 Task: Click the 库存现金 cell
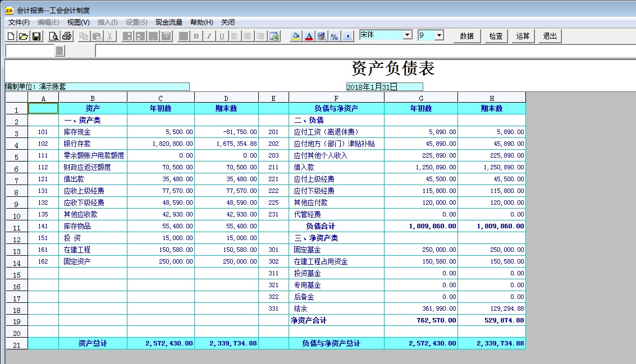[93, 132]
